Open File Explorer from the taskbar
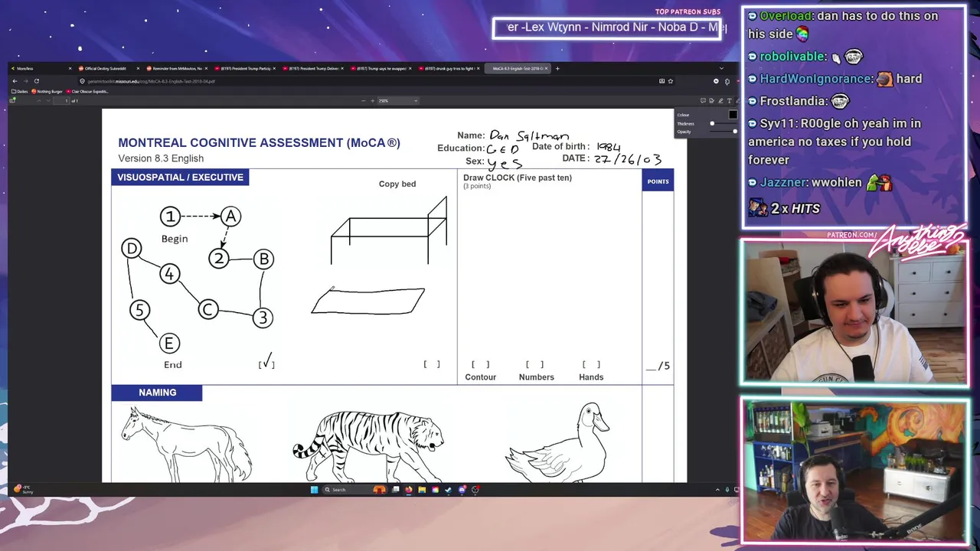 click(422, 490)
